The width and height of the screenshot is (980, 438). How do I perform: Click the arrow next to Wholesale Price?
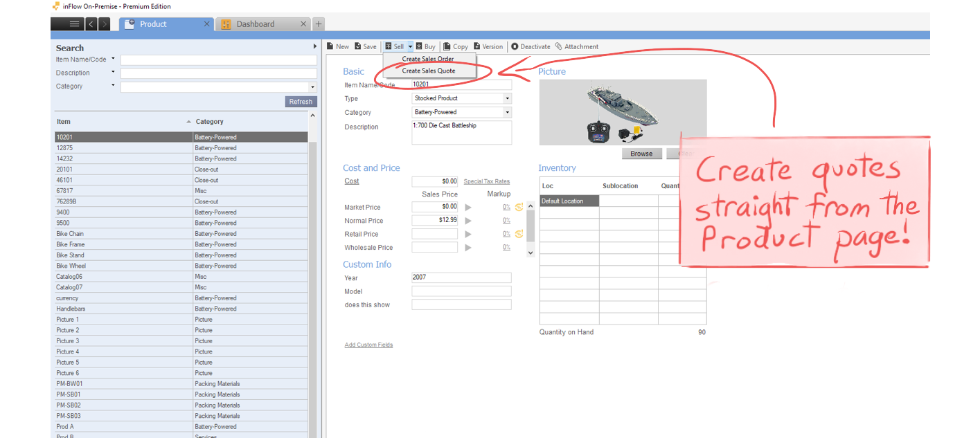tap(468, 248)
